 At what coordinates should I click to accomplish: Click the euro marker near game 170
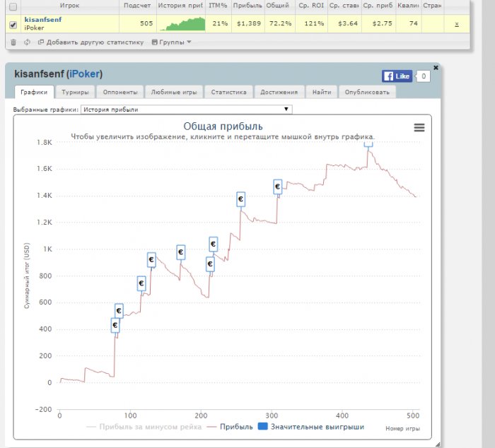[181, 252]
